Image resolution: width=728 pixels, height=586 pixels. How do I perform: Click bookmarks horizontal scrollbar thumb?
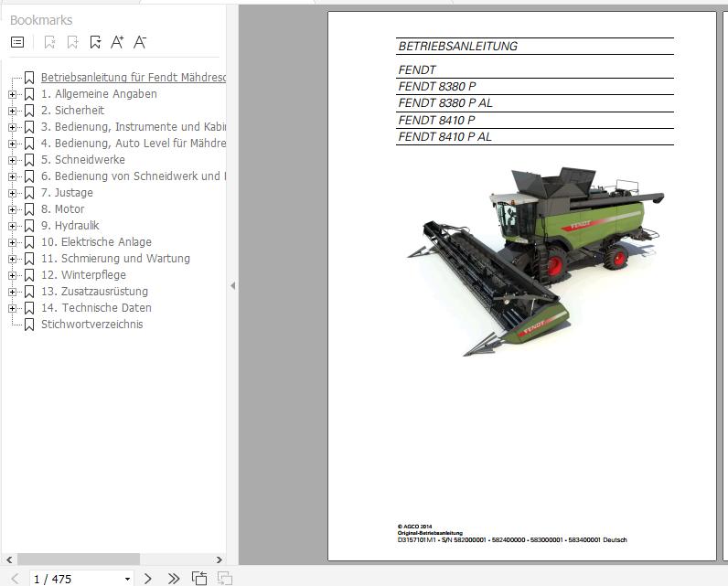pyautogui.click(x=78, y=559)
